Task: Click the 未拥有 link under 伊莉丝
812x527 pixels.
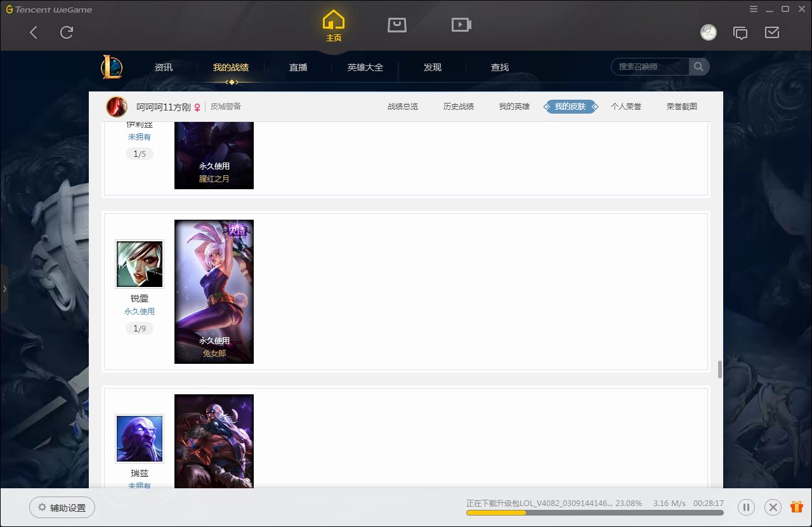Action: coord(140,137)
